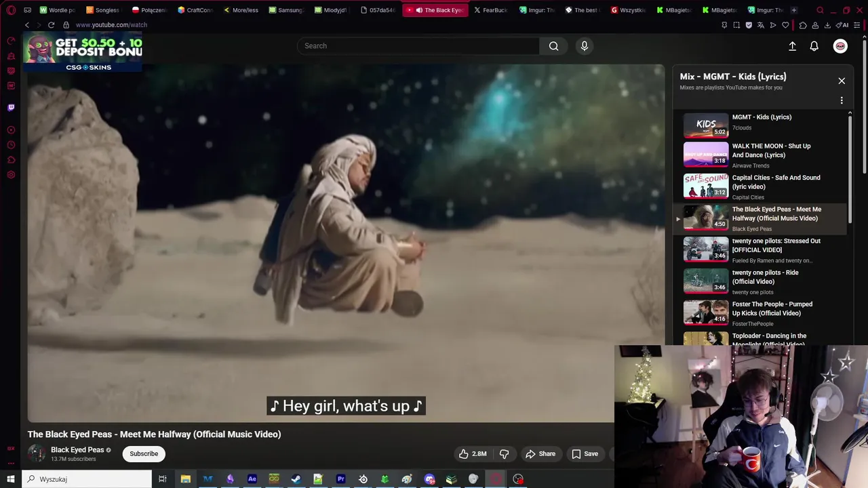This screenshot has height=488, width=868.
Task: Switch to the Songless tab
Action: click(103, 10)
